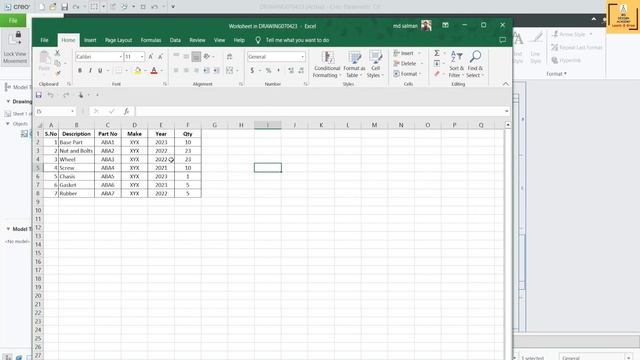Click Comments icon in Excel ribbon corner
Viewport: 640px width, 360px height.
coord(502,40)
